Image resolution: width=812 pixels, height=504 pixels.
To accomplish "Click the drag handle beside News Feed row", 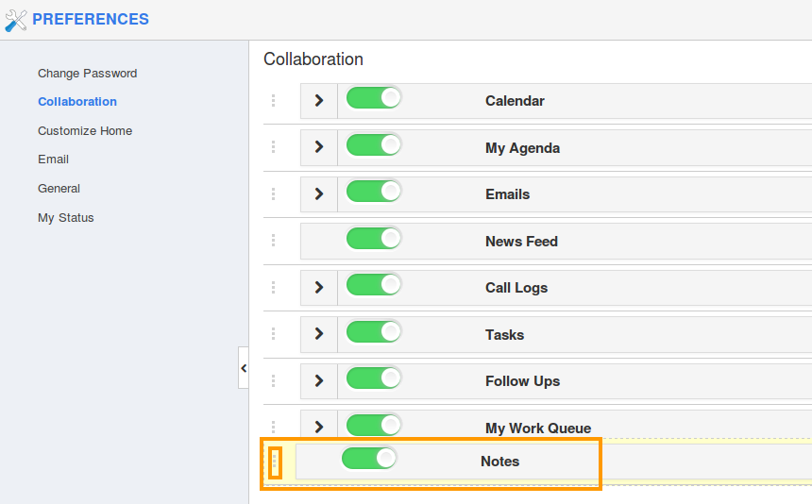I will click(274, 241).
